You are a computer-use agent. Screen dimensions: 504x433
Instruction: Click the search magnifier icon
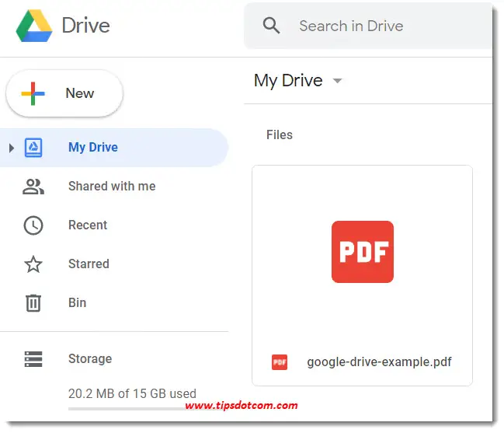(x=271, y=26)
